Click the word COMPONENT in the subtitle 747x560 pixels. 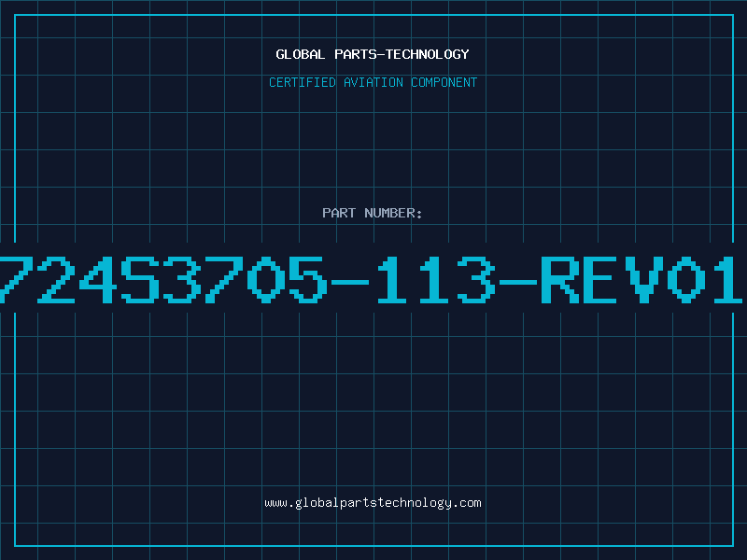(x=444, y=82)
